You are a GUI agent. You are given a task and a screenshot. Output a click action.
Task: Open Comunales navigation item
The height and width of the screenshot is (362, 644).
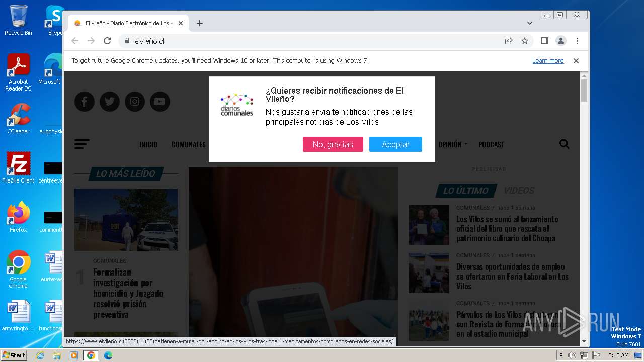(189, 144)
